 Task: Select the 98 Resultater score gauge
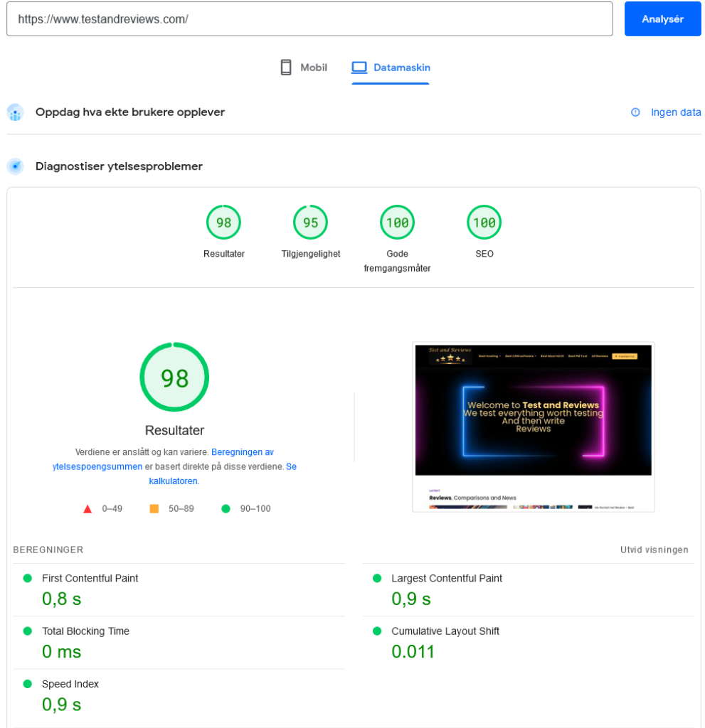tap(223, 223)
